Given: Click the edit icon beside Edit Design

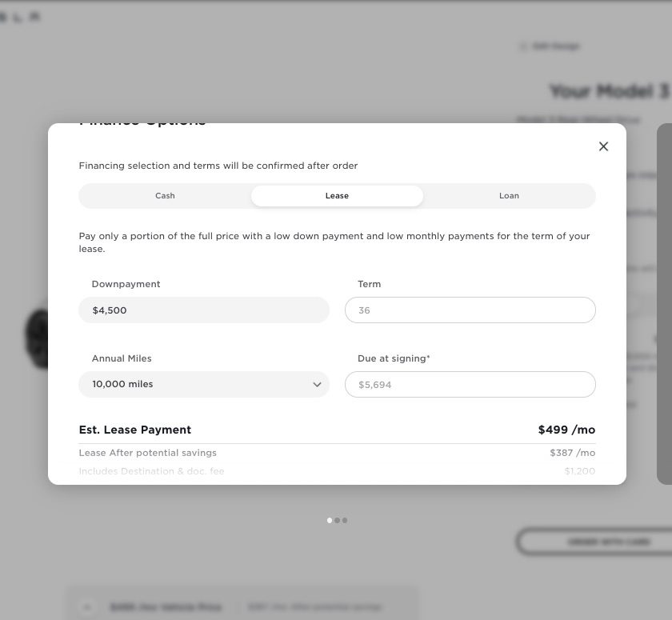Looking at the screenshot, I should pyautogui.click(x=522, y=46).
